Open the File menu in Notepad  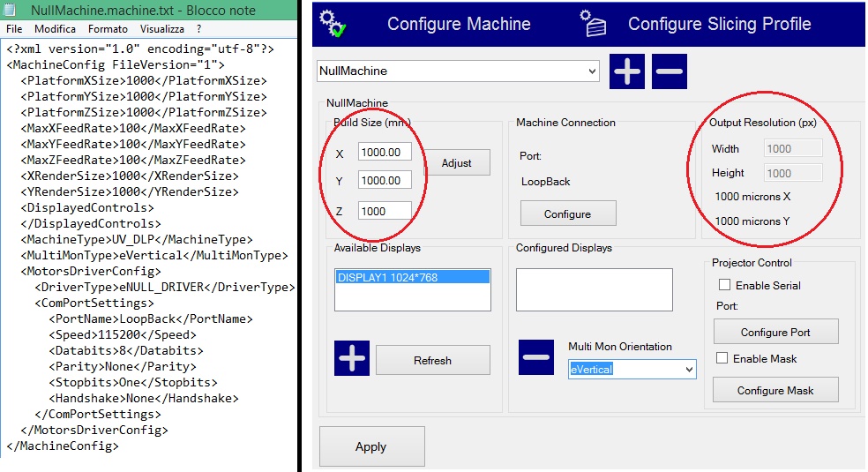[x=14, y=29]
